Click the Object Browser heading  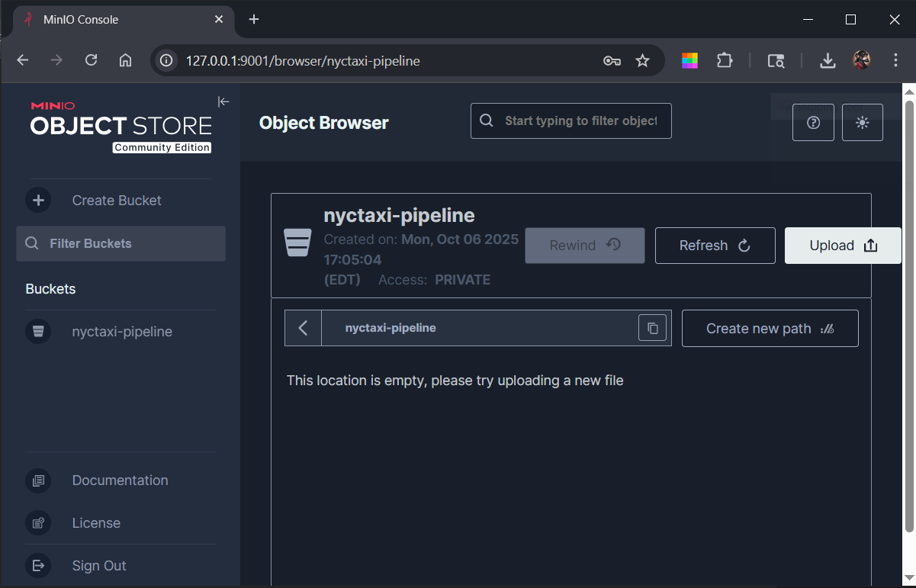324,123
